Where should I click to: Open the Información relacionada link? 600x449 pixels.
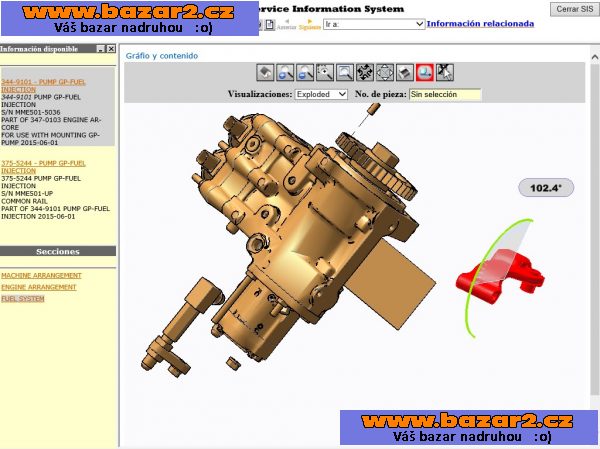[x=480, y=24]
